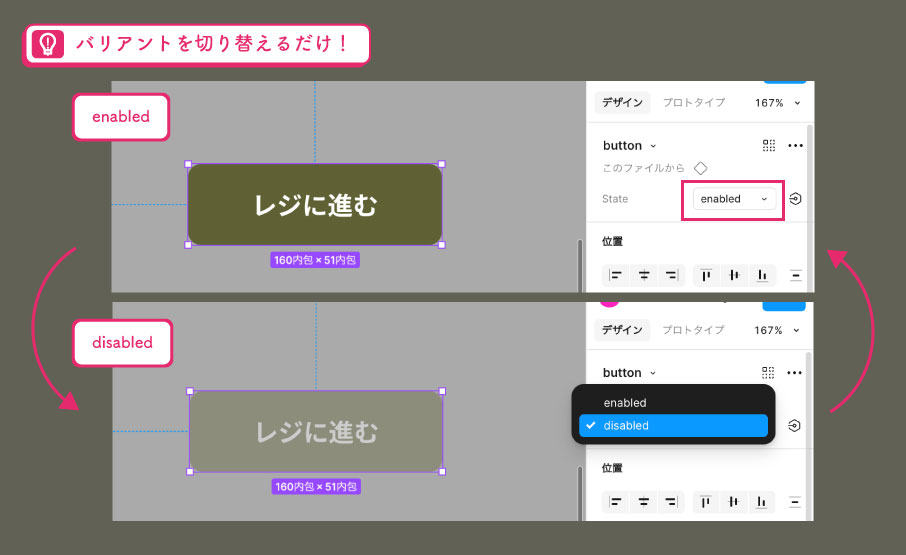906x555 pixels.
Task: Click the State property label
Action: tap(615, 199)
